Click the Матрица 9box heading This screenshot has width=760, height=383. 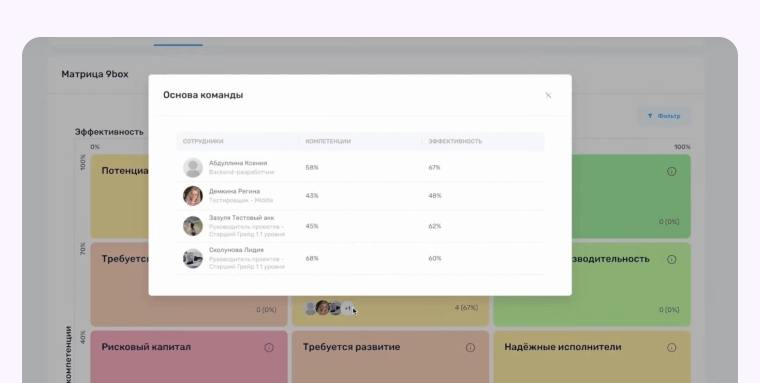[95, 74]
